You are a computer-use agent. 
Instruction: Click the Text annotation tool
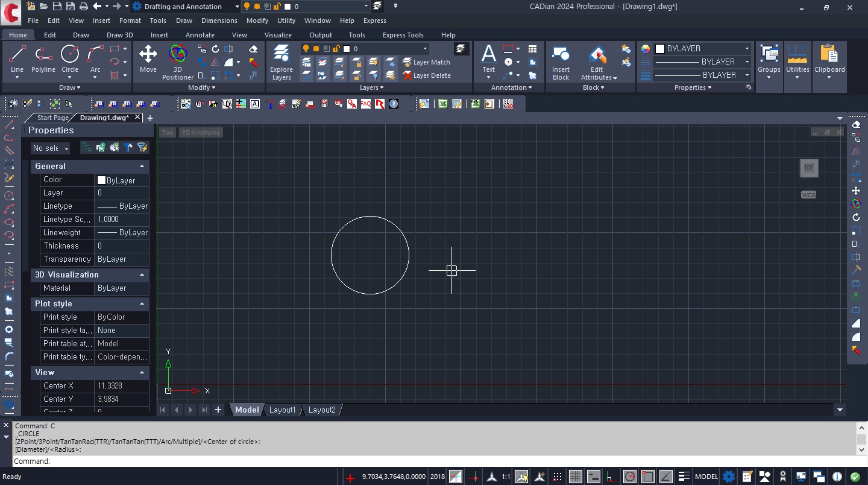[489, 59]
